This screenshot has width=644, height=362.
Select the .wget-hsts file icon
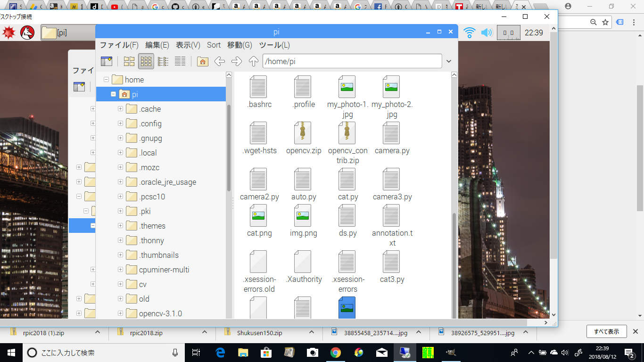point(258,133)
